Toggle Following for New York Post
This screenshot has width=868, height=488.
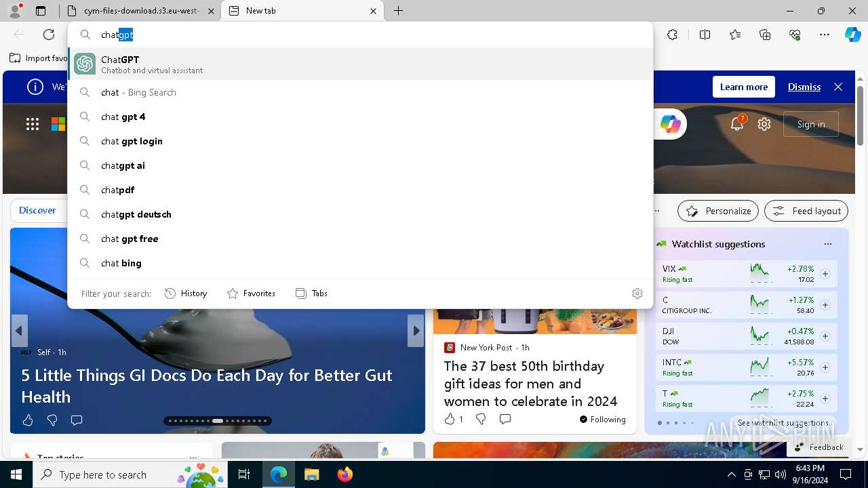pos(602,419)
